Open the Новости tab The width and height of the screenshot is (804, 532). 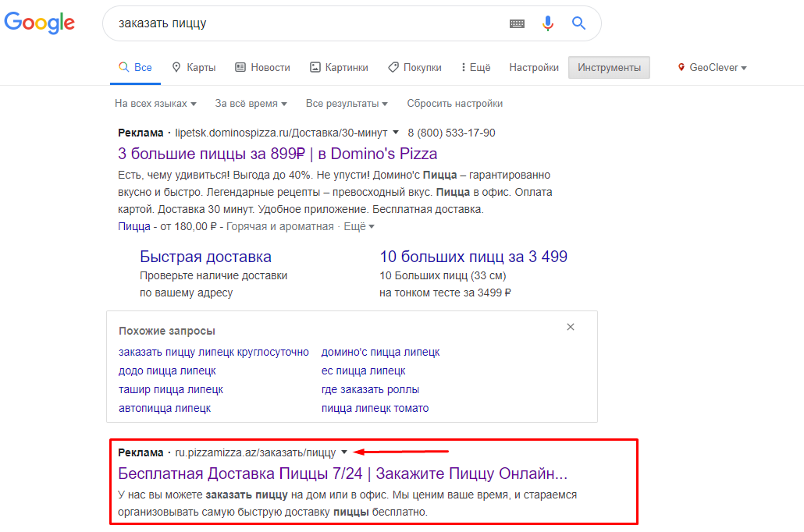(262, 68)
